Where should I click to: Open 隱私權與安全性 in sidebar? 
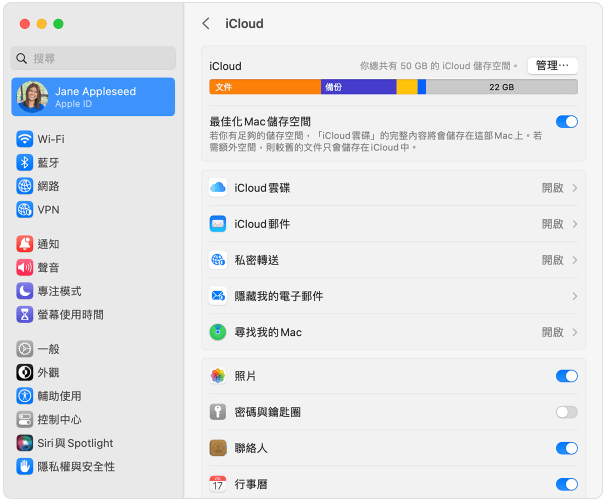[75, 466]
